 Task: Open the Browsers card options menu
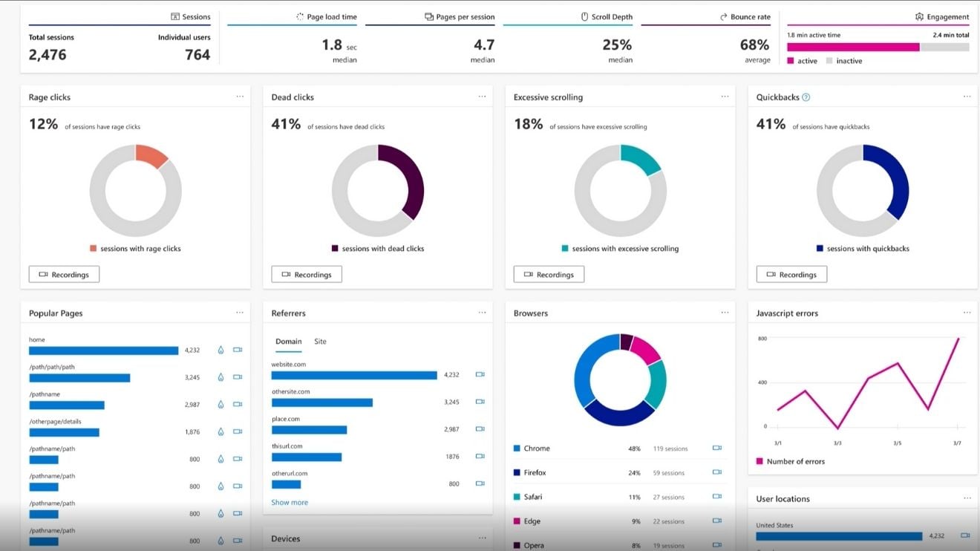725,313
